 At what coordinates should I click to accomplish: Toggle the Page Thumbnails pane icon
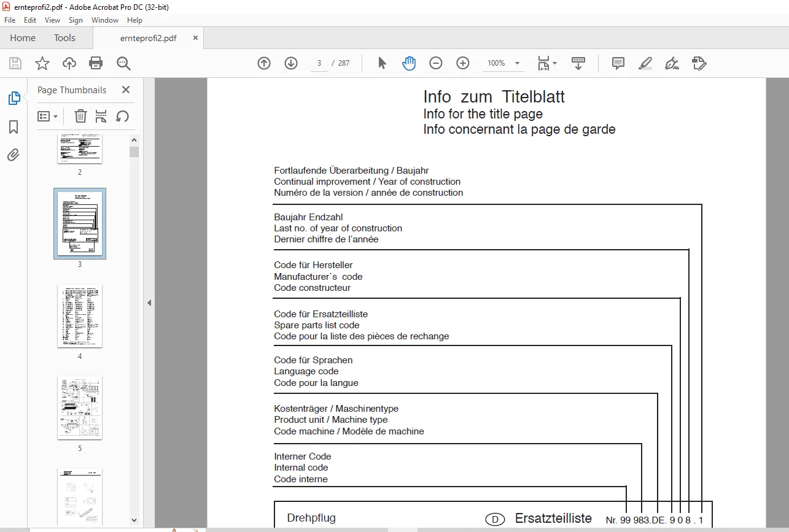point(14,98)
